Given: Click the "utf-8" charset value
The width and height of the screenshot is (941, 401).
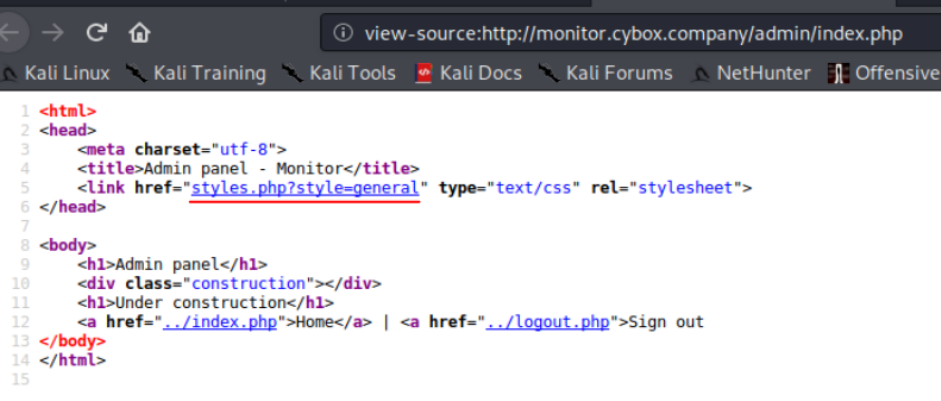Looking at the screenshot, I should (x=254, y=149).
